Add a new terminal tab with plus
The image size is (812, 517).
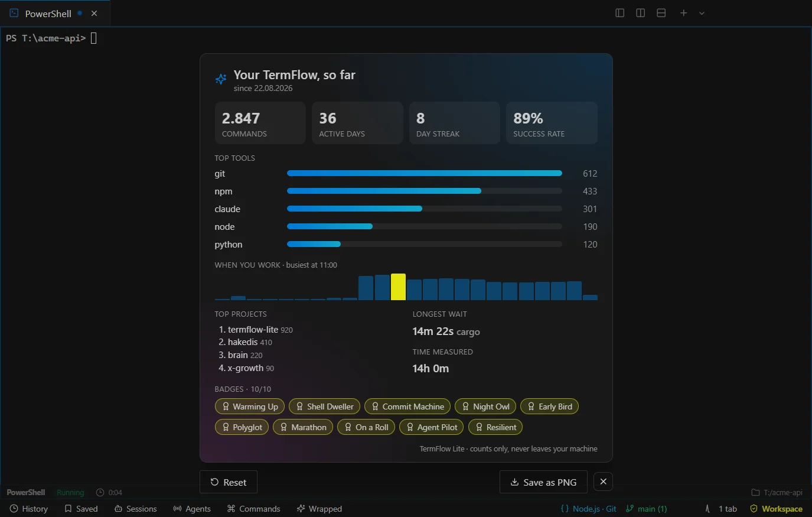pyautogui.click(x=683, y=13)
